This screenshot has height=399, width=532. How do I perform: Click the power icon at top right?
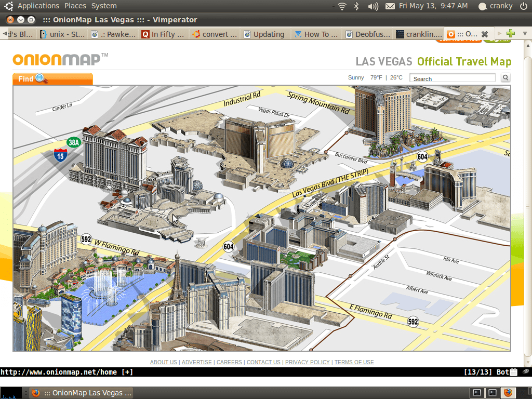pyautogui.click(x=524, y=6)
